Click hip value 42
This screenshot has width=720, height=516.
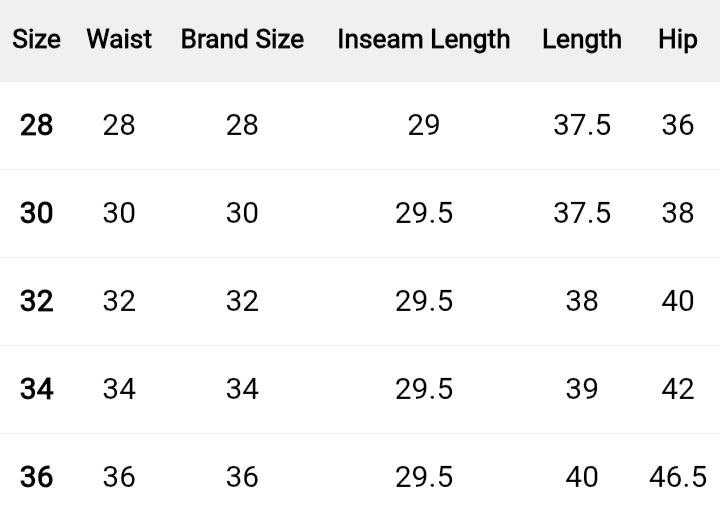[678, 389]
